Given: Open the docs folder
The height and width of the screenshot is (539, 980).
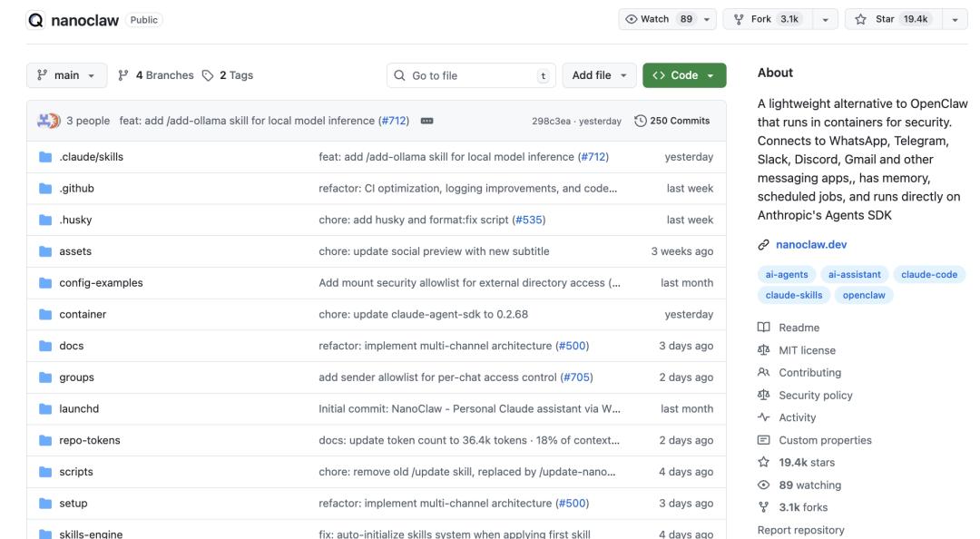Looking at the screenshot, I should [x=71, y=346].
